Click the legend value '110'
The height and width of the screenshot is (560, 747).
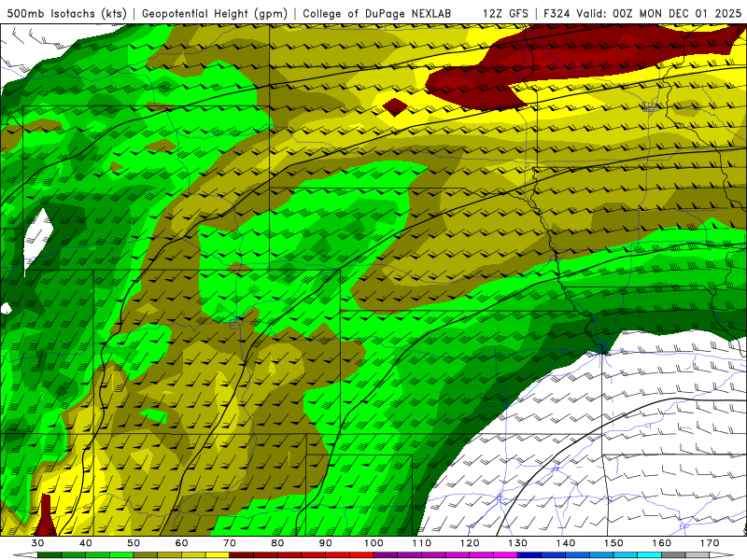[422, 543]
